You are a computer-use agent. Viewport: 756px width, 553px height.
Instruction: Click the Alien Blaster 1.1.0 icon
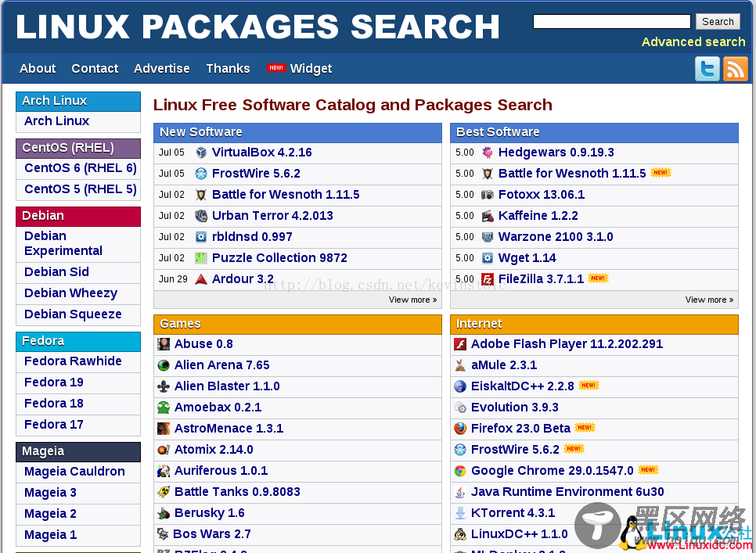pyautogui.click(x=164, y=386)
